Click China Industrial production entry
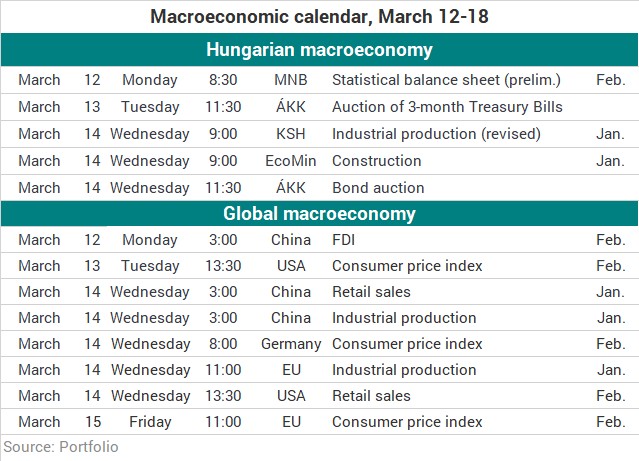 (x=319, y=318)
